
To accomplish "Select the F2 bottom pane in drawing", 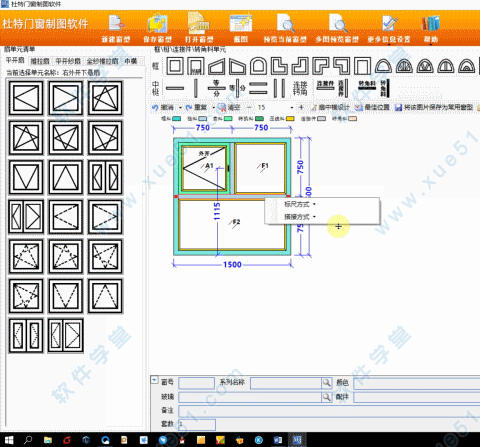I will (x=232, y=224).
